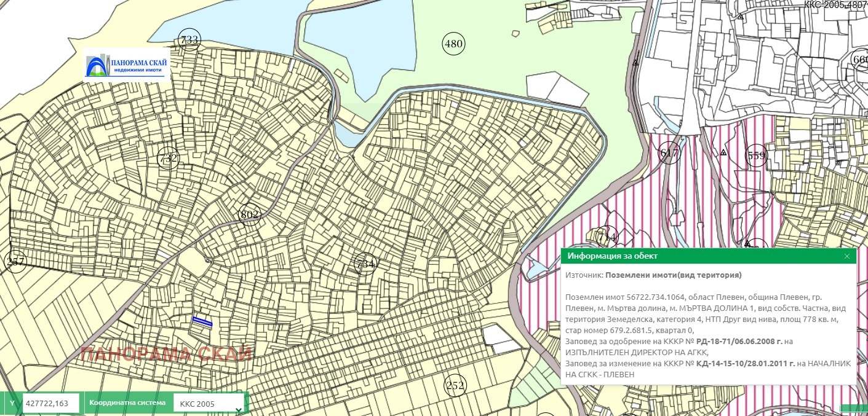Click the circled 734 district label
Screen dimensions: 868x416
[x=365, y=264]
